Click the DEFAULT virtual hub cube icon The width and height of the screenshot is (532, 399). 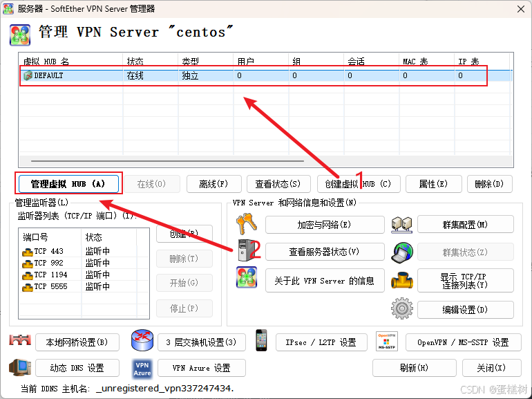tap(28, 75)
